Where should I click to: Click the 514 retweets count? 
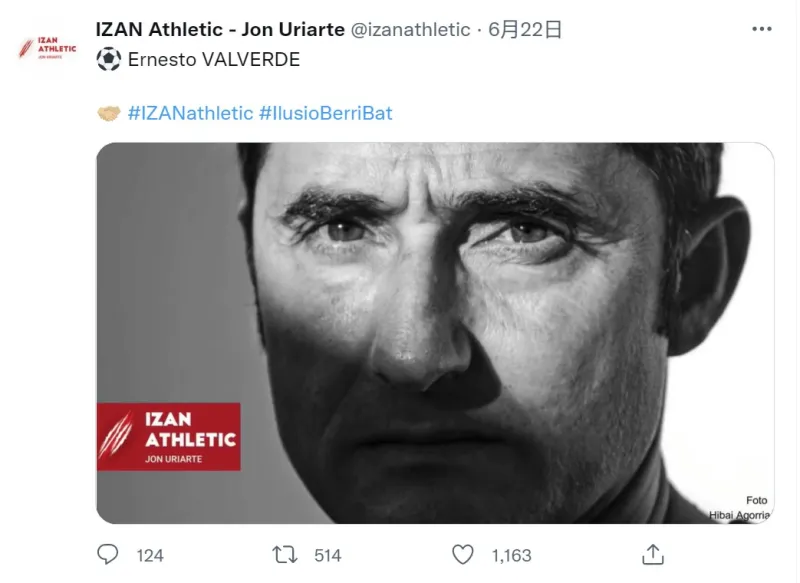327,555
